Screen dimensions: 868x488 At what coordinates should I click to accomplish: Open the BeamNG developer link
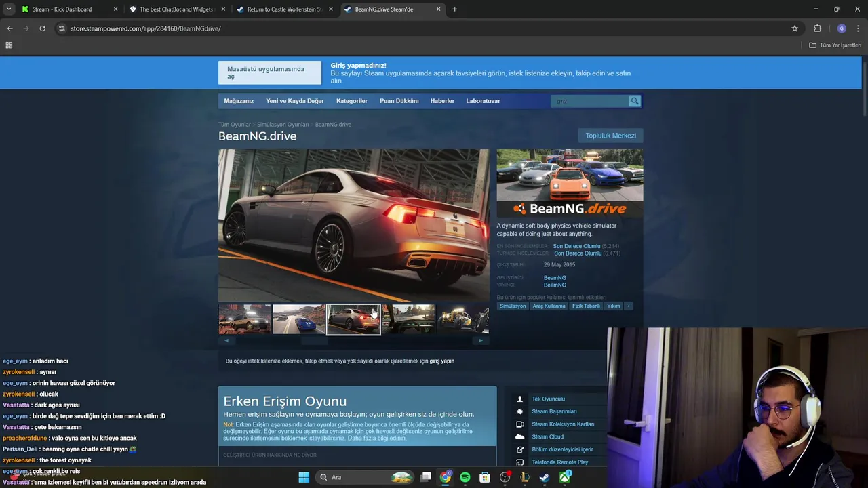[555, 278]
